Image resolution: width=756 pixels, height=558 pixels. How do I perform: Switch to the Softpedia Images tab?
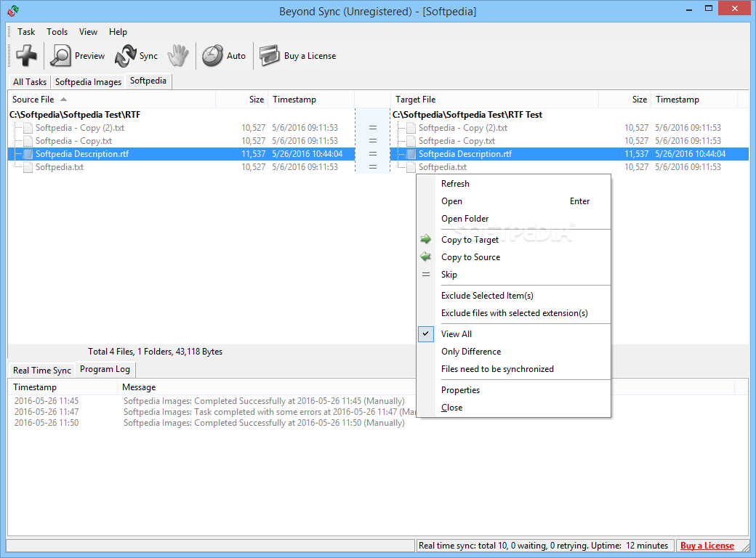click(88, 82)
